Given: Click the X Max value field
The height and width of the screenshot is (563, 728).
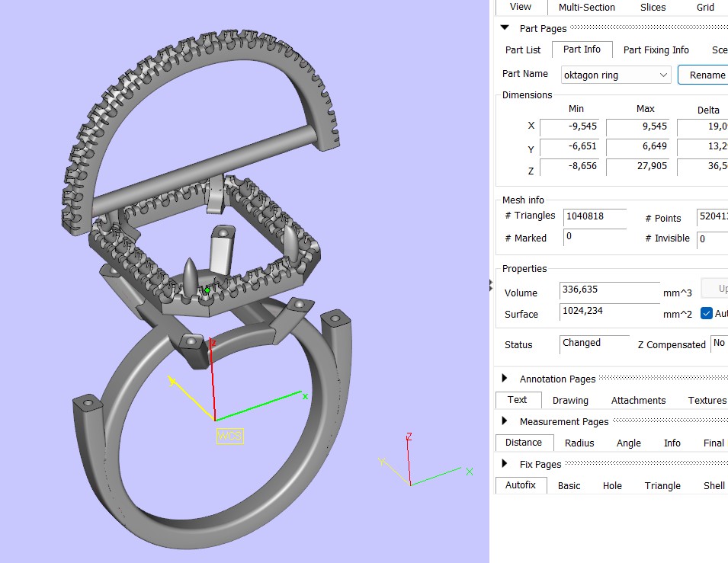Looking at the screenshot, I should point(637,126).
